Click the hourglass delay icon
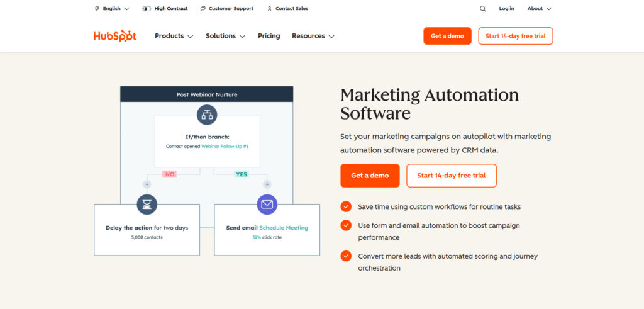The image size is (644, 309). pyautogui.click(x=147, y=205)
